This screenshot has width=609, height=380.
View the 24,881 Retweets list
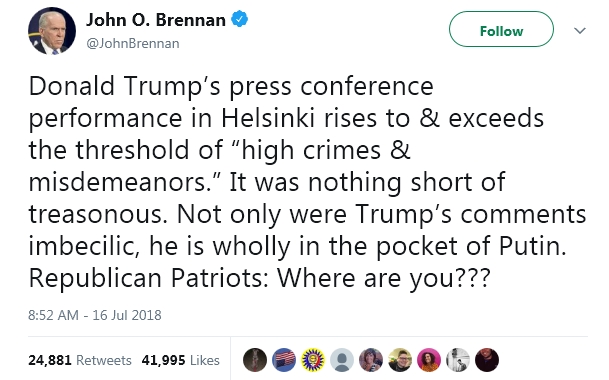(x=80, y=360)
